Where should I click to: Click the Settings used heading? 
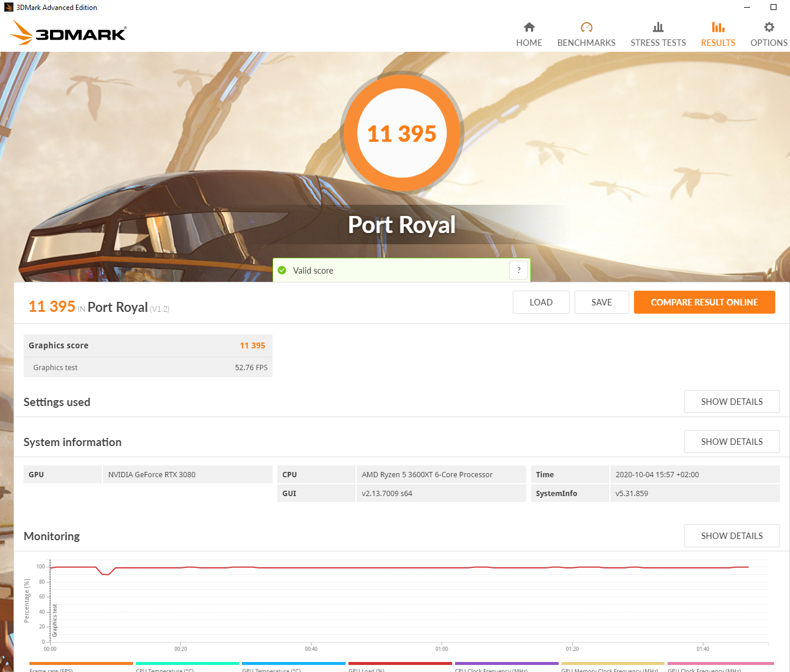coord(57,402)
